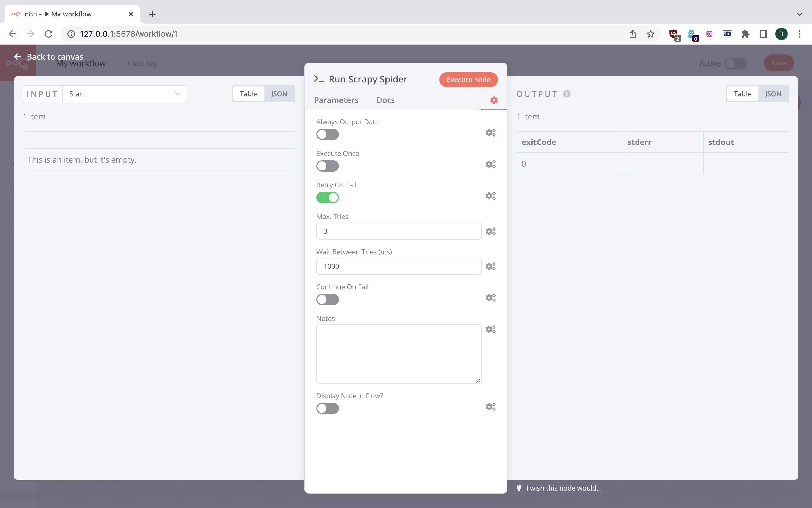The image size is (812, 508).
Task: Expand the browser tab search chevron
Action: click(x=800, y=14)
